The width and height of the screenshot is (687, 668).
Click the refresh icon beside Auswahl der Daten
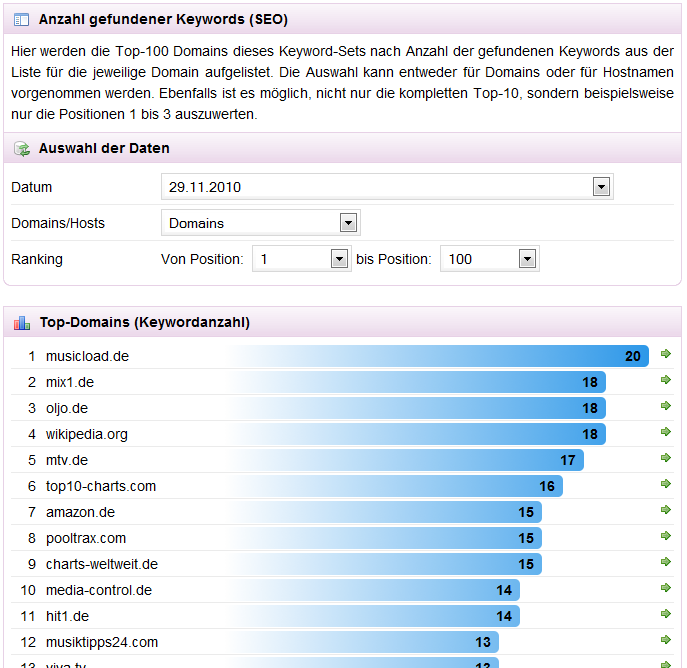[22, 149]
